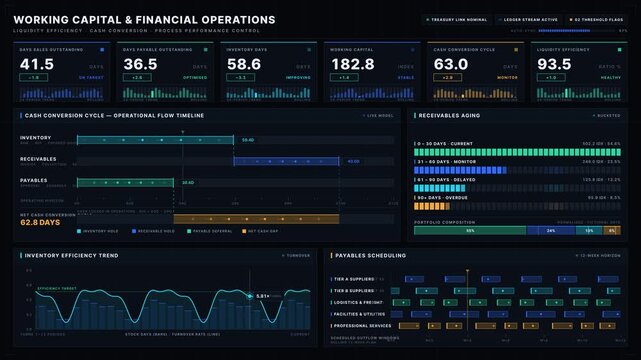Select the IMPROVING status on Inventory Days
This screenshot has height=360, width=641.
point(298,77)
